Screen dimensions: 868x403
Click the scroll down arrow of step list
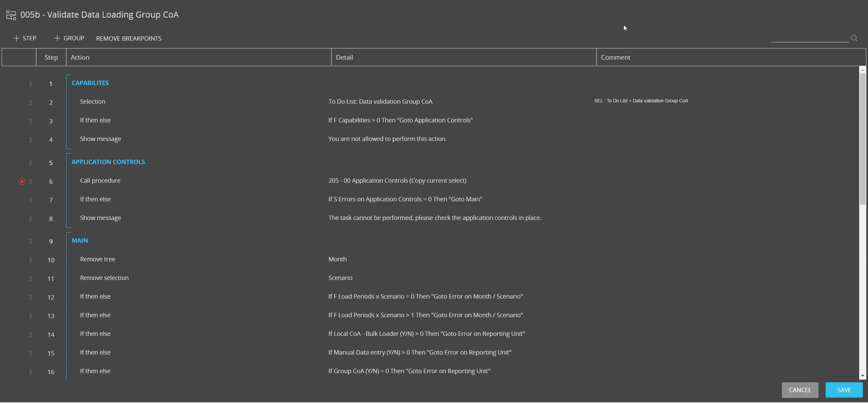click(x=863, y=376)
